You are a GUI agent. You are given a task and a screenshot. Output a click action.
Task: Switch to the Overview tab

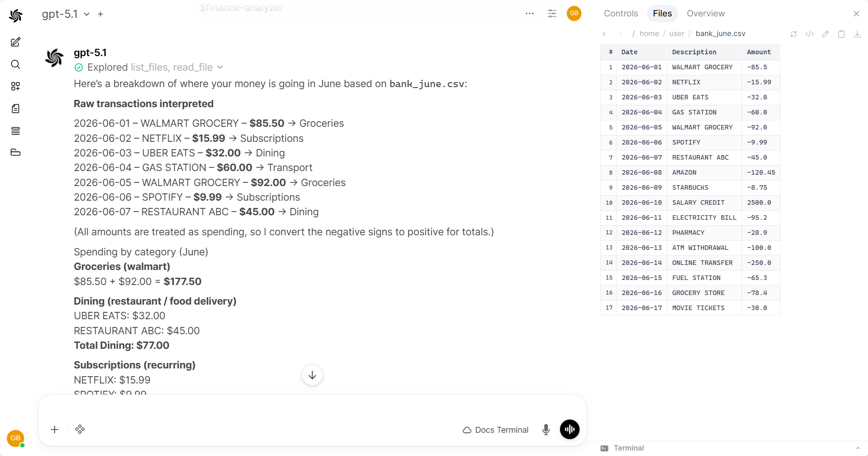point(706,14)
